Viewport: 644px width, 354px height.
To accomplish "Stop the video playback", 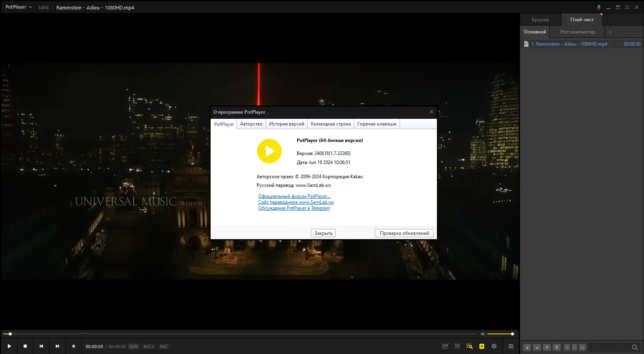I will tap(25, 346).
